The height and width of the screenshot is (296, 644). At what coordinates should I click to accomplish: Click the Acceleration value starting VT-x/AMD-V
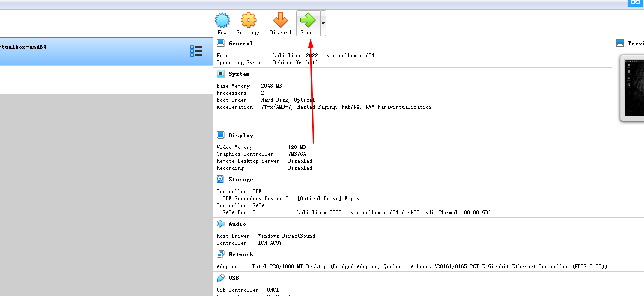pos(346,107)
